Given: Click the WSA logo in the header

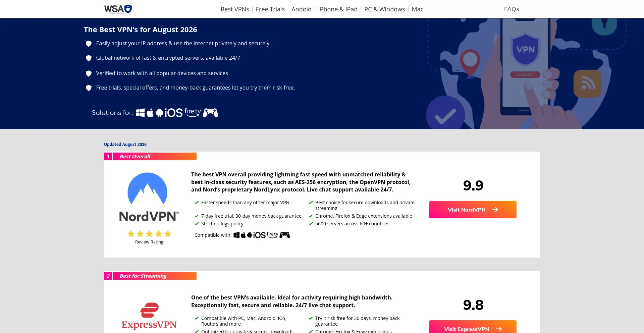Looking at the screenshot, I should coord(118,9).
